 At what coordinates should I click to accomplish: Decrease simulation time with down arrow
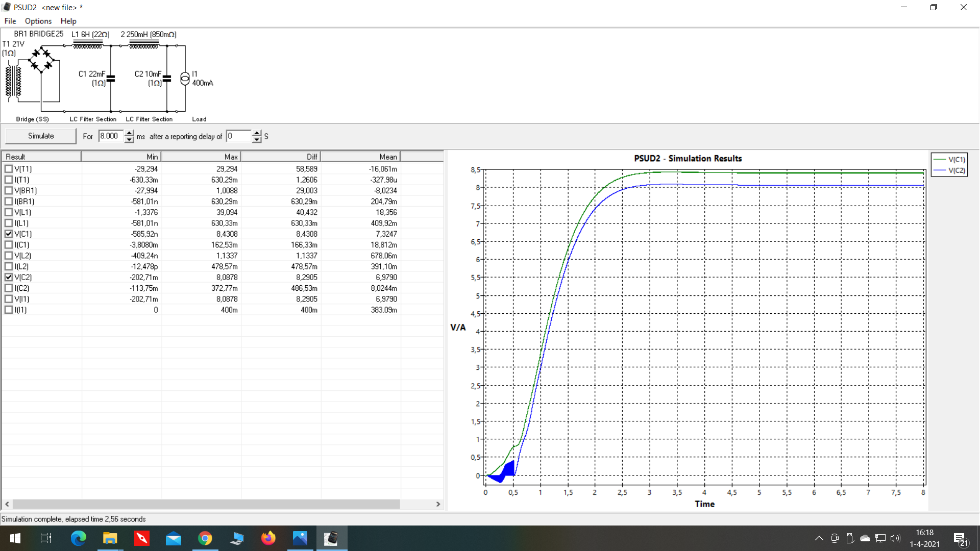click(129, 139)
